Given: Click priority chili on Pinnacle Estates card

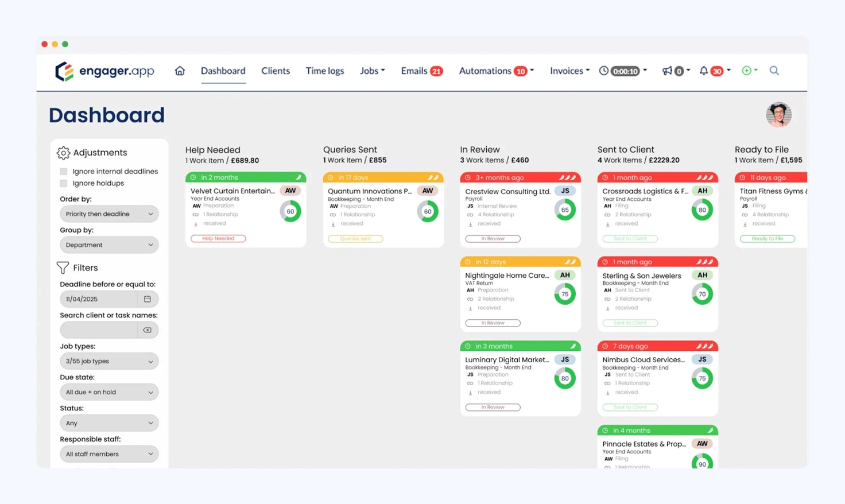Looking at the screenshot, I should point(710,431).
